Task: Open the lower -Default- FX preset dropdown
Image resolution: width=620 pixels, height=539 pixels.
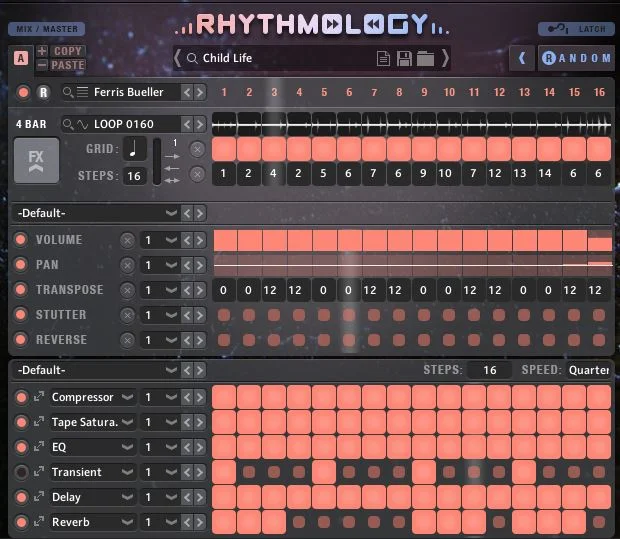Action: click(x=96, y=370)
